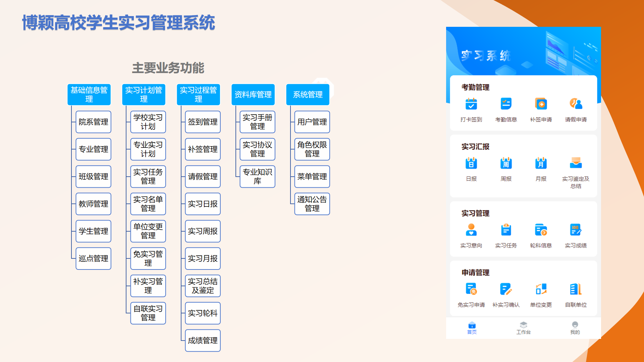This screenshot has width=644, height=362.
Task: Click the 实习过程管理 header box
Action: tap(198, 95)
